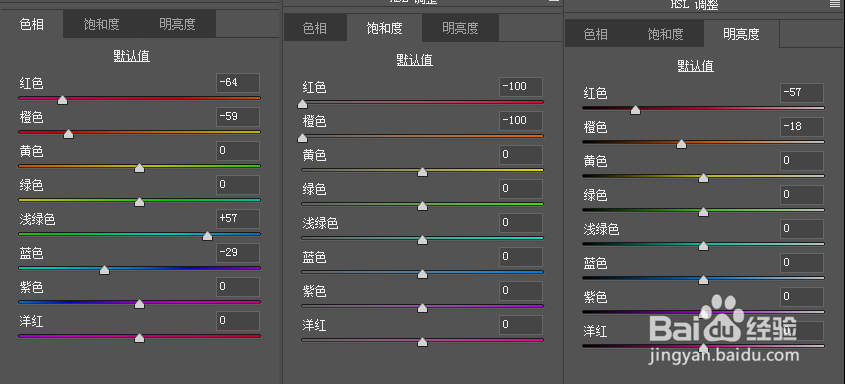The width and height of the screenshot is (845, 384).
Task: Click 绿色 luminance slider handle
Action: (x=703, y=212)
